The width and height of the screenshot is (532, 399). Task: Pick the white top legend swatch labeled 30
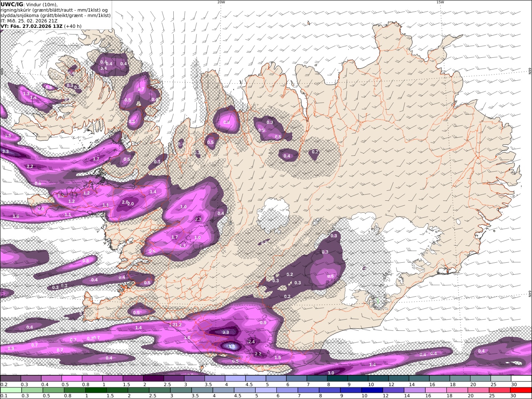521,378
